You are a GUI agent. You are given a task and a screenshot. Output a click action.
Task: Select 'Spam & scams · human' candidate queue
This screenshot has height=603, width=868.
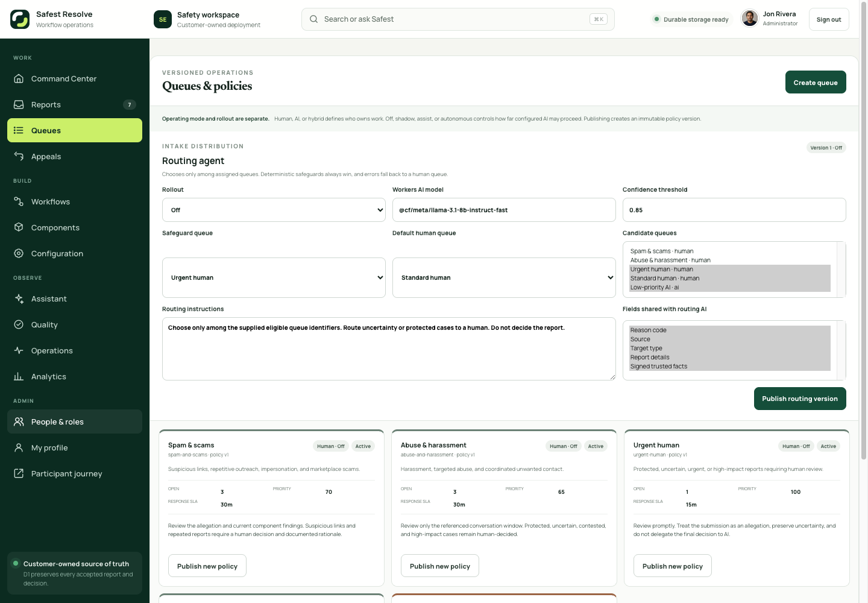[730, 251]
